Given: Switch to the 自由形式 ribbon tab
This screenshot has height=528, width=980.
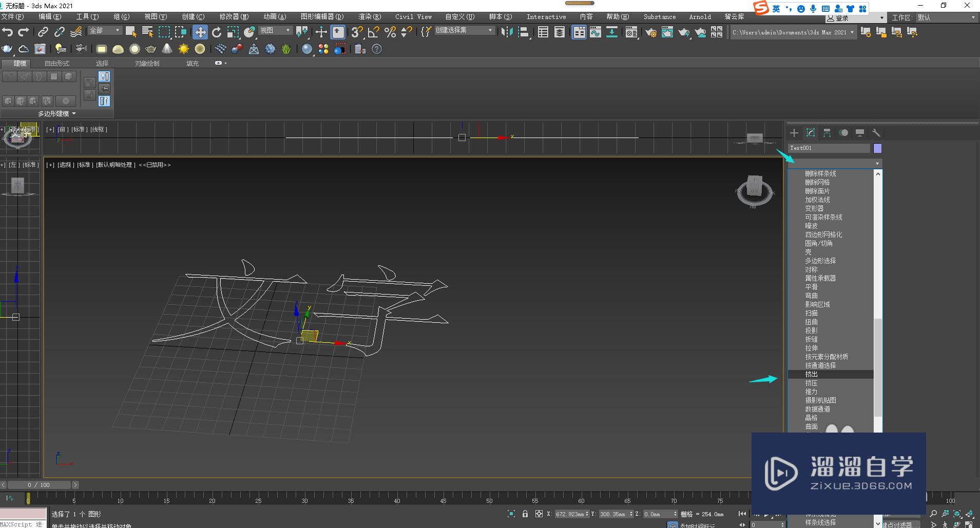Looking at the screenshot, I should (x=56, y=64).
